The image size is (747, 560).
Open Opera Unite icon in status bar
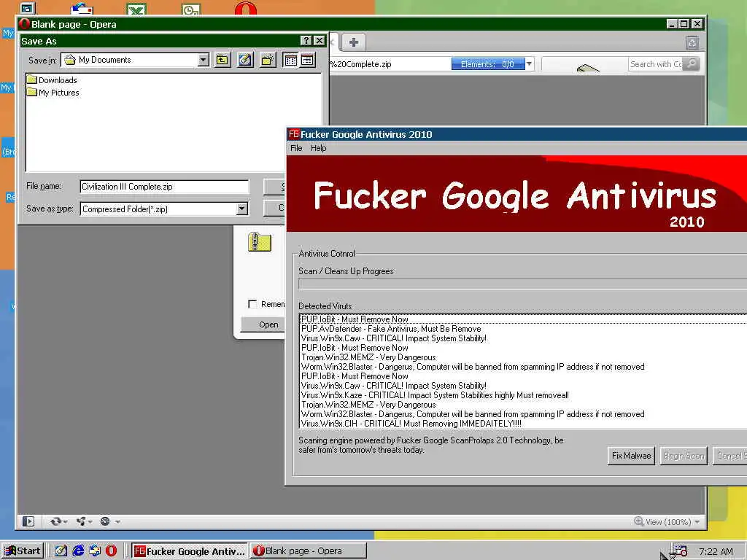[x=81, y=521]
